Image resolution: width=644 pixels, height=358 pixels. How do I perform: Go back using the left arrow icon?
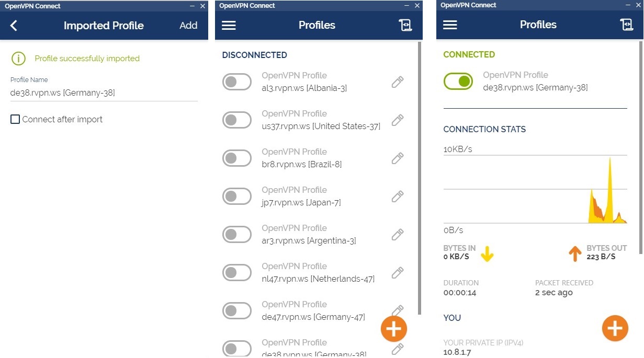tap(14, 26)
